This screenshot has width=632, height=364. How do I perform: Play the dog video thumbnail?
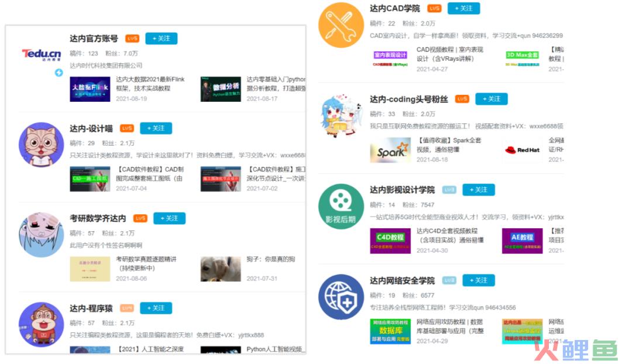click(x=221, y=269)
